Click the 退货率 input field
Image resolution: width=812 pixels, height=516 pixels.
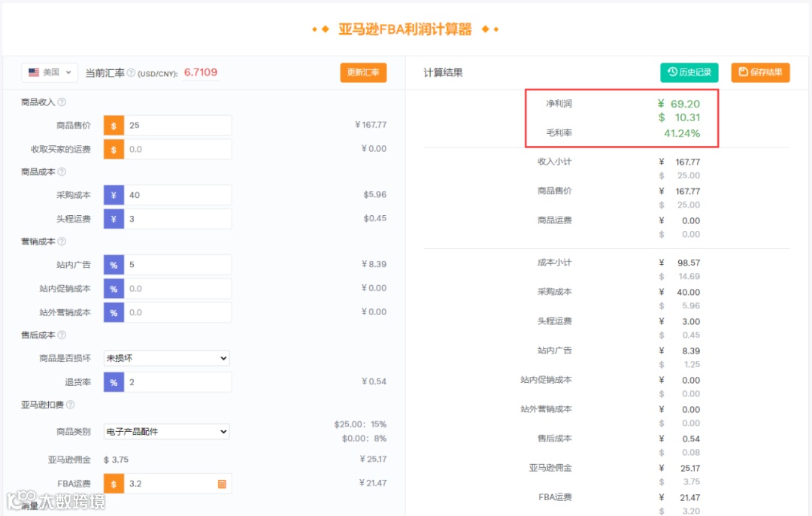[177, 382]
